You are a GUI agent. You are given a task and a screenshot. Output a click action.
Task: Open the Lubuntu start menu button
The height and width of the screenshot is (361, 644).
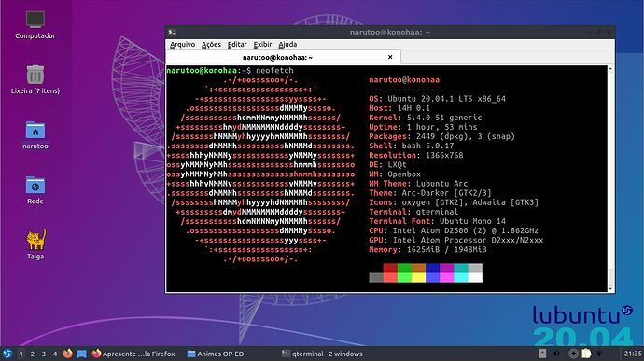[x=7, y=354]
